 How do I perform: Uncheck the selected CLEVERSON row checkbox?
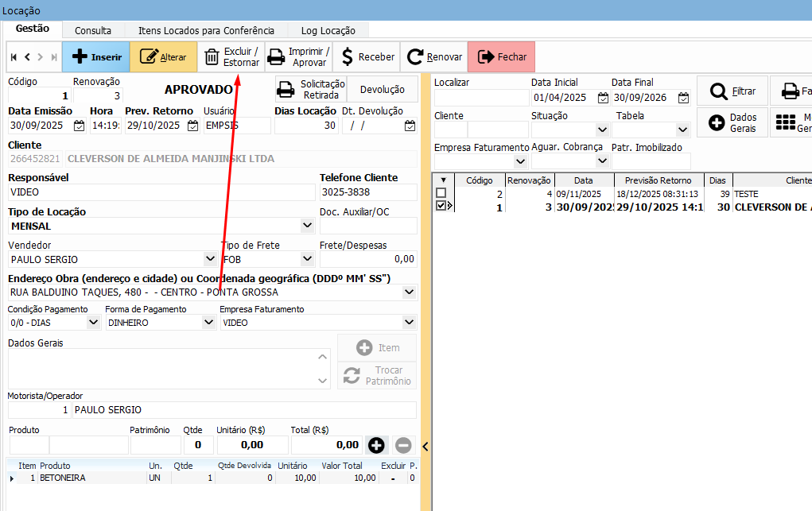[x=441, y=206]
